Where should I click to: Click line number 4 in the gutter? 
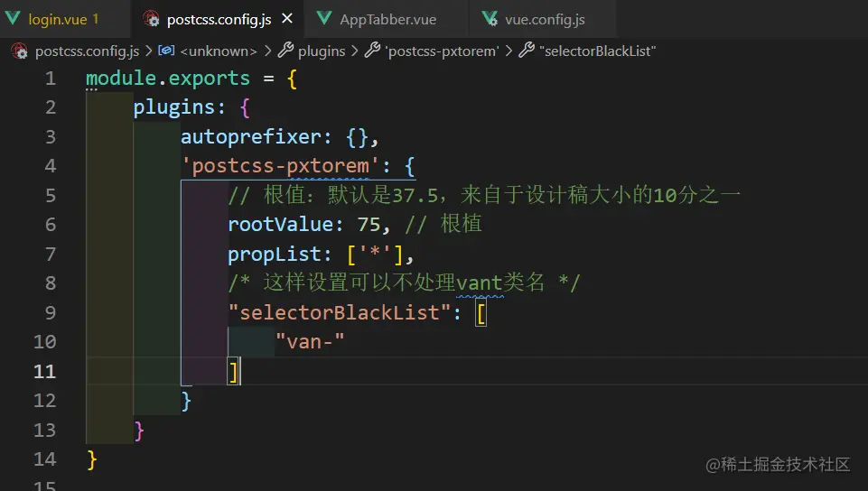[x=51, y=165]
